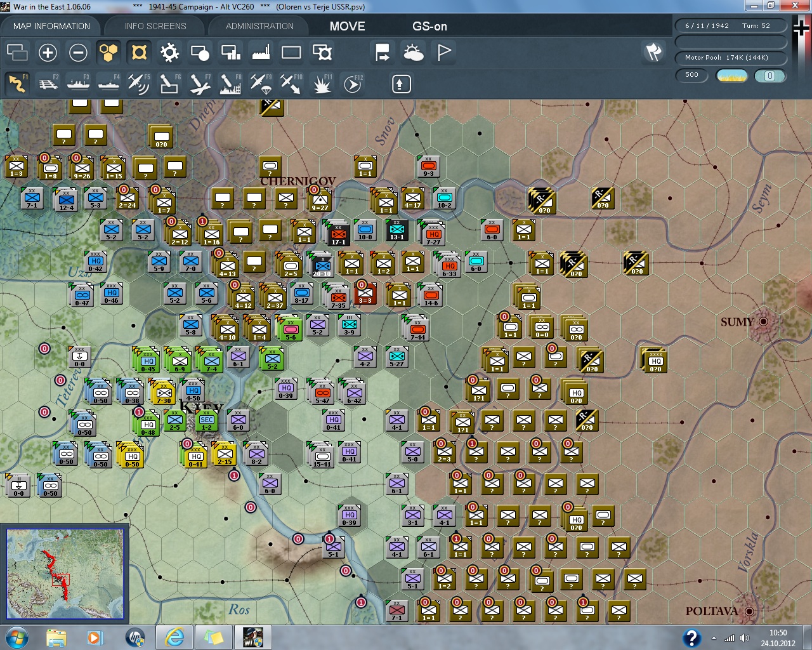812x650 pixels.
Task: Toggle the hex grid display
Action: click(108, 52)
